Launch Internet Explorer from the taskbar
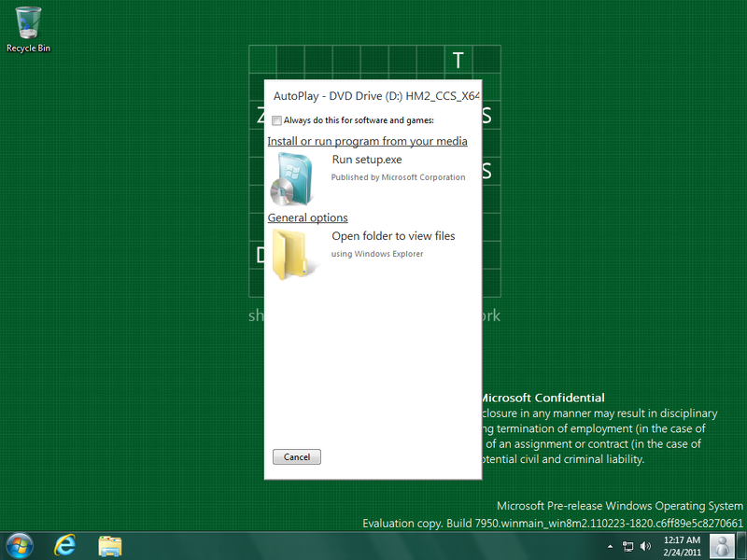The height and width of the screenshot is (560, 747). point(64,546)
